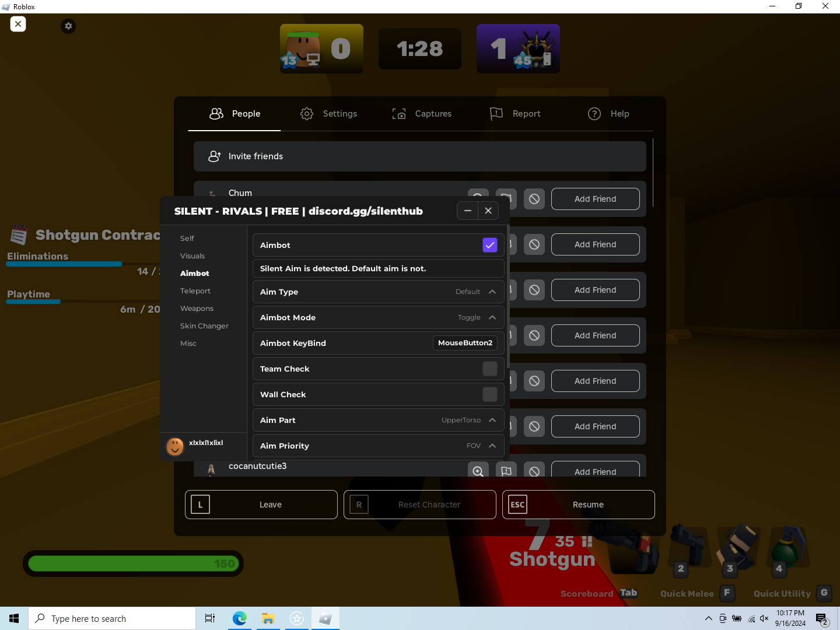Screen dimensions: 840x630
Task: Open the Captures tab
Action: pos(421,114)
